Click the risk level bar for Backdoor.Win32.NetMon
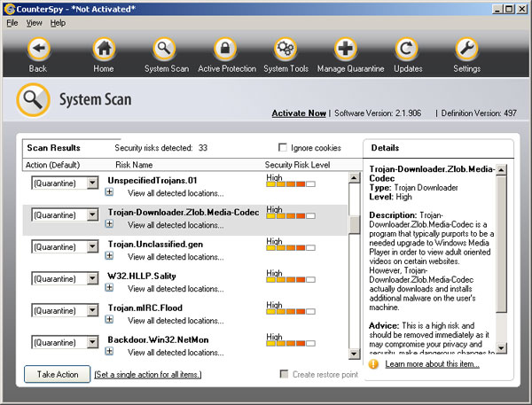 (291, 344)
